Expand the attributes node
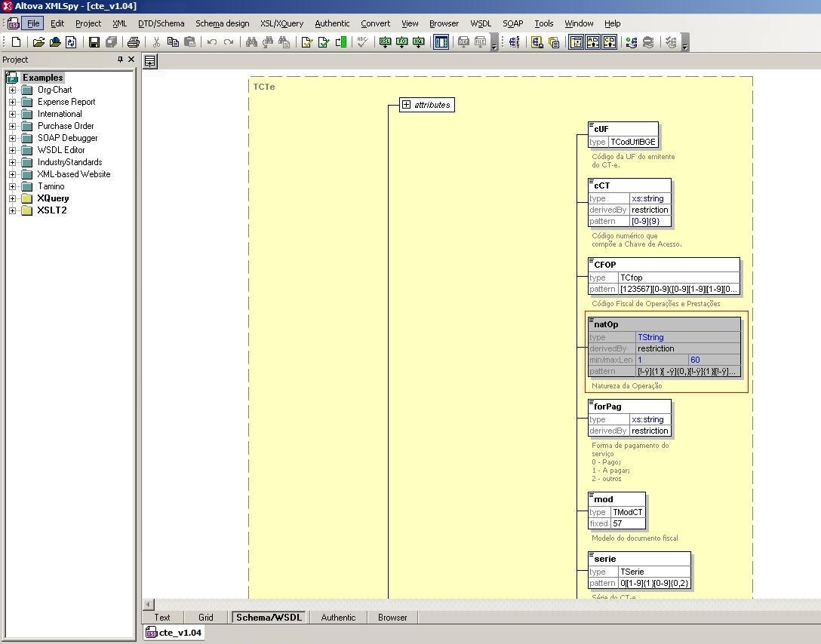 pos(406,105)
